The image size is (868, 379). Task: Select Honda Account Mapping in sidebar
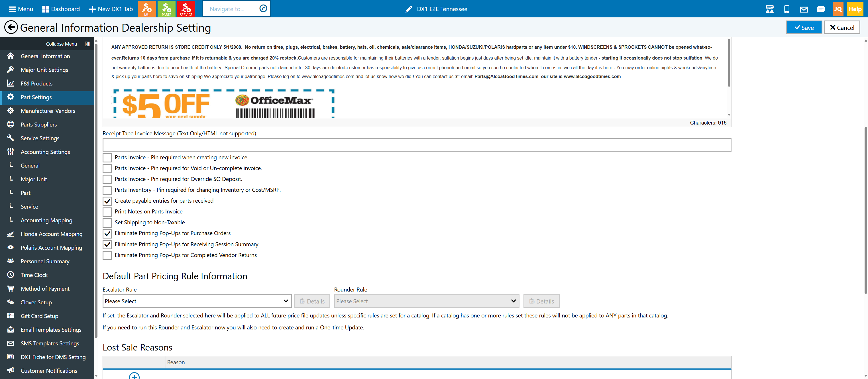(52, 234)
